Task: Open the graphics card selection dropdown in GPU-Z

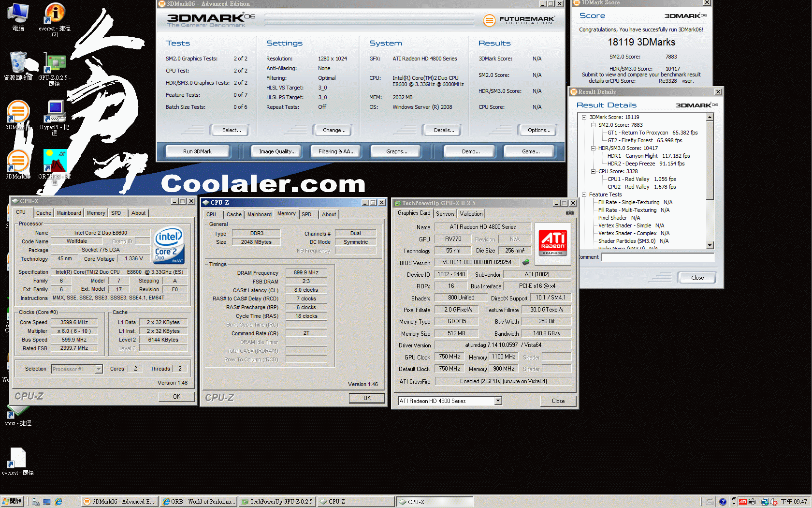Action: 498,401
